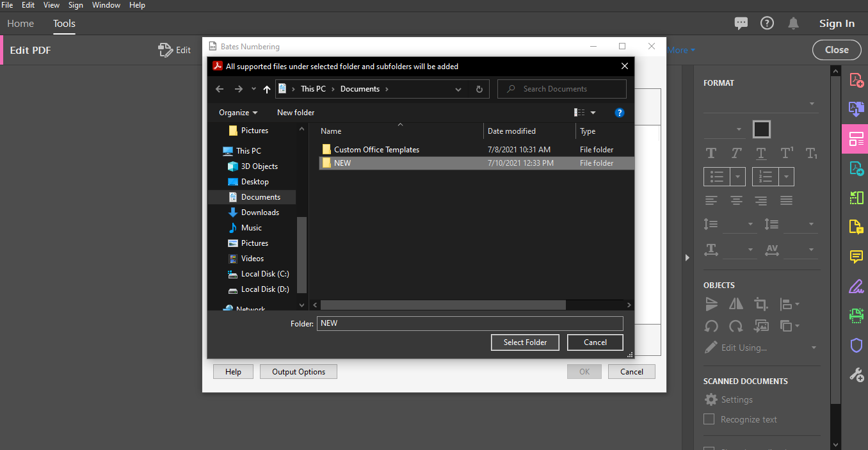868x450 pixels.
Task: Open recent locations dropdown arrow
Action: (x=253, y=89)
